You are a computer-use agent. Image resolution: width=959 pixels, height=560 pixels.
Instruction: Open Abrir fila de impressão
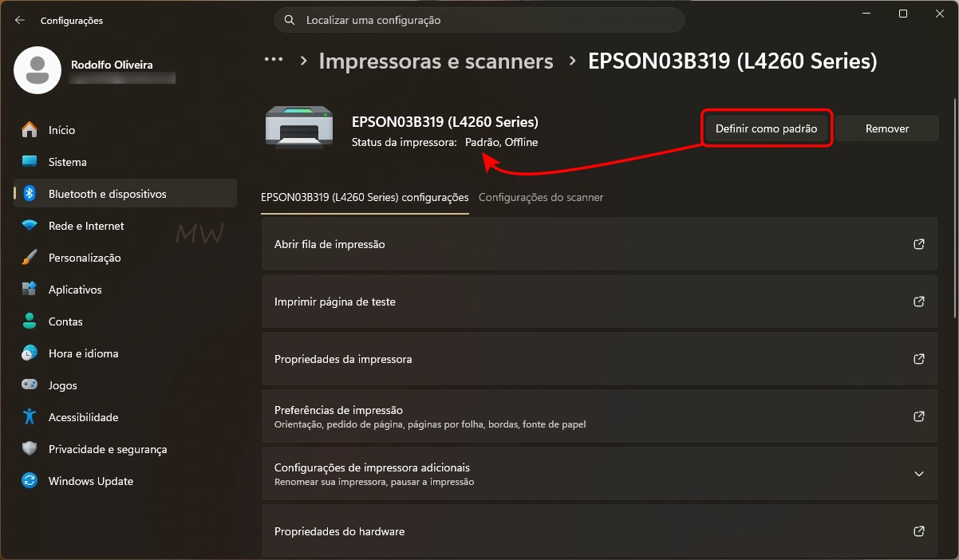600,244
